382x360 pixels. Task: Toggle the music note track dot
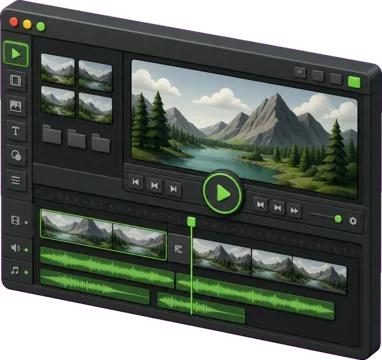[26, 272]
